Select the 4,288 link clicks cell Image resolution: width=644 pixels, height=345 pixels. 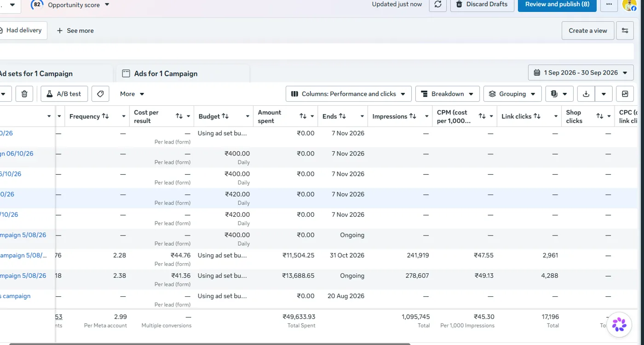[550, 276]
